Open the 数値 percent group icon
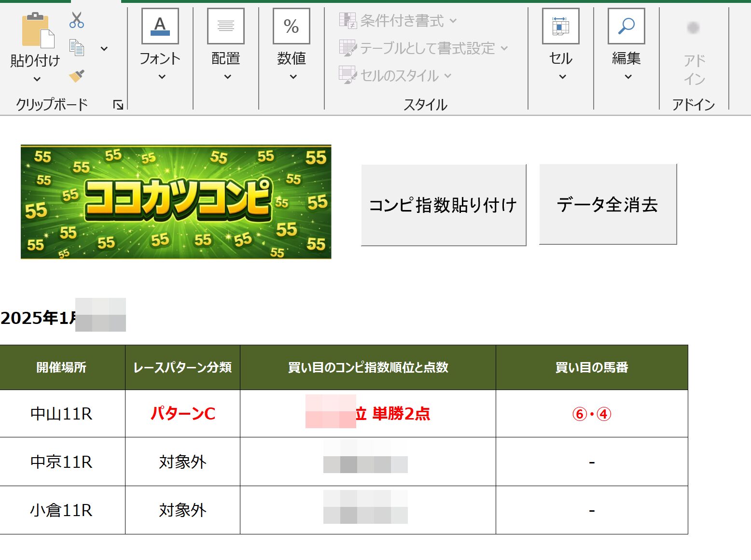Screen dimensions: 751x560 [x=291, y=26]
